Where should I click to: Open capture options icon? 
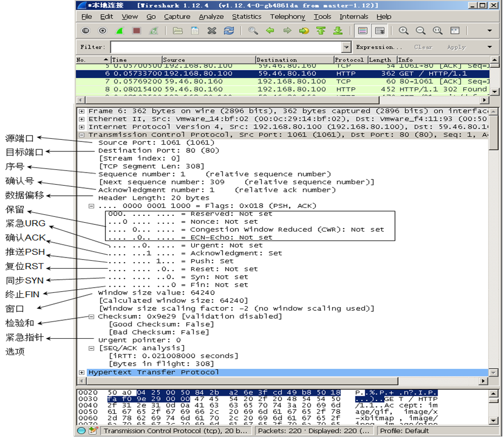[102, 31]
